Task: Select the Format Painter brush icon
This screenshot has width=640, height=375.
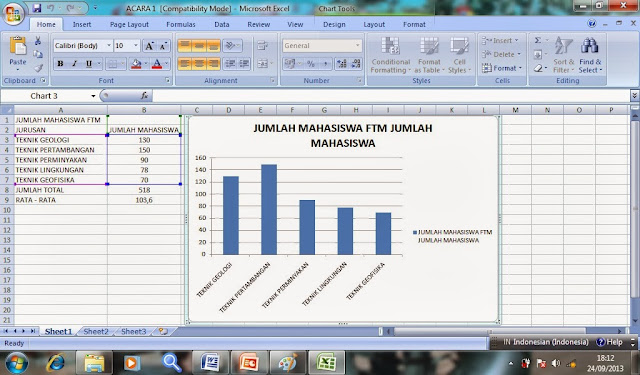Action: (38, 68)
